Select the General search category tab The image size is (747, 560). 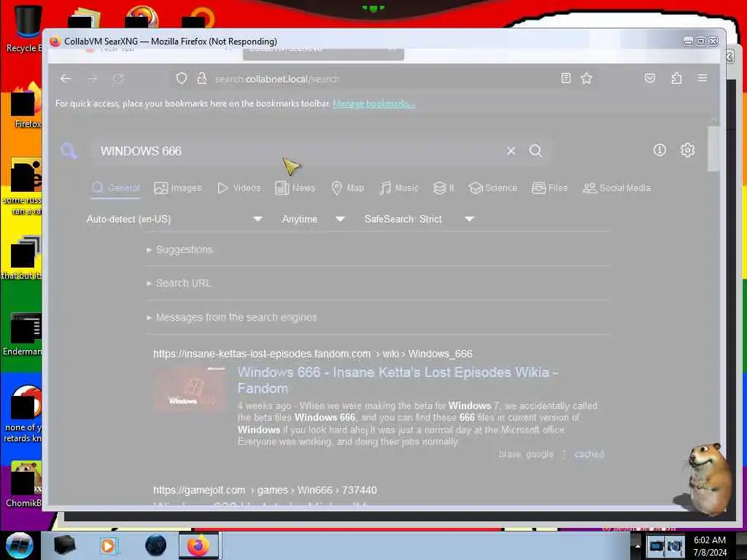pyautogui.click(x=116, y=187)
